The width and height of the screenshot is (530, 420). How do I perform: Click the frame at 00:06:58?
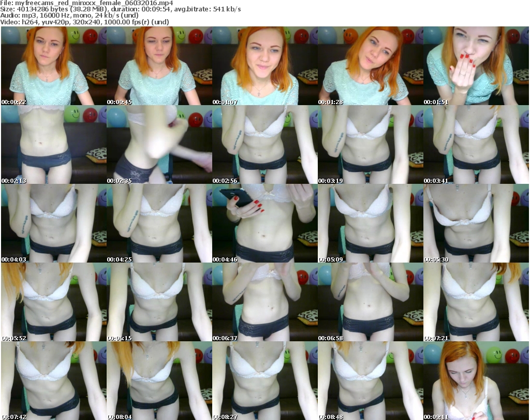(x=371, y=302)
